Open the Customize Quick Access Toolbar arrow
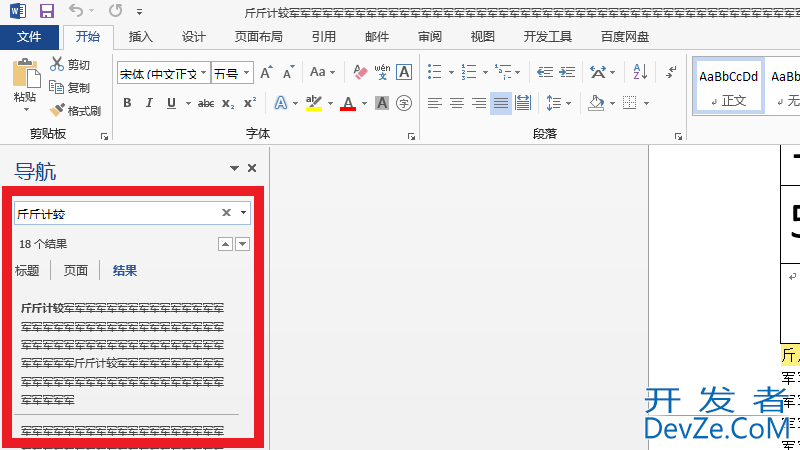 click(139, 12)
